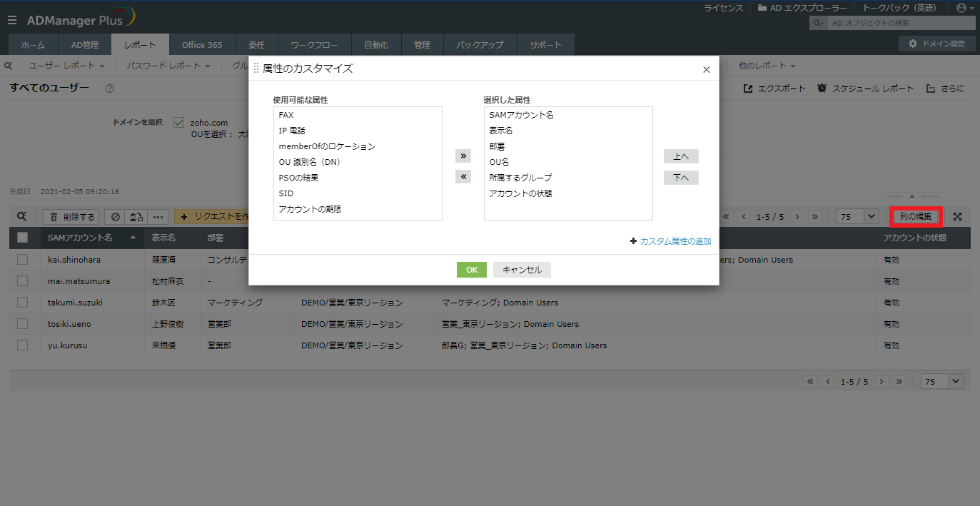The height and width of the screenshot is (506, 980).
Task: Click the キャンセル button
Action: [522, 270]
